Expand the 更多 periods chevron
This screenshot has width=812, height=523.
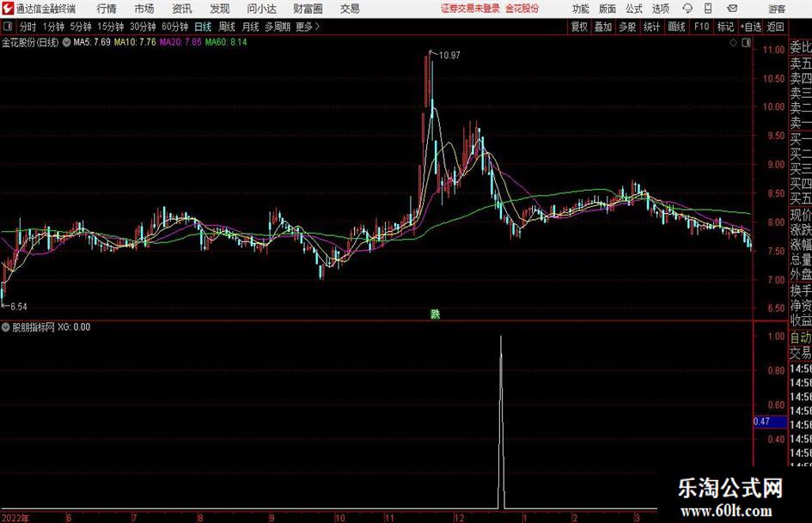pos(317,27)
